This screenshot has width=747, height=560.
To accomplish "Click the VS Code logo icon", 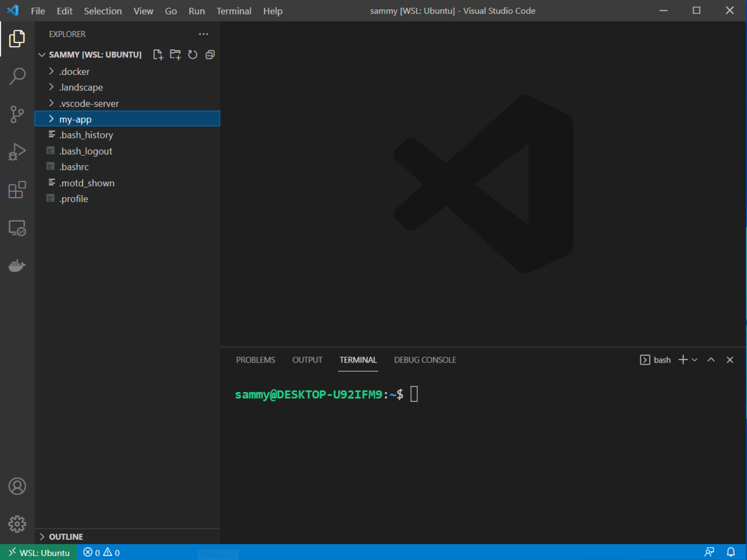I will pyautogui.click(x=13, y=11).
